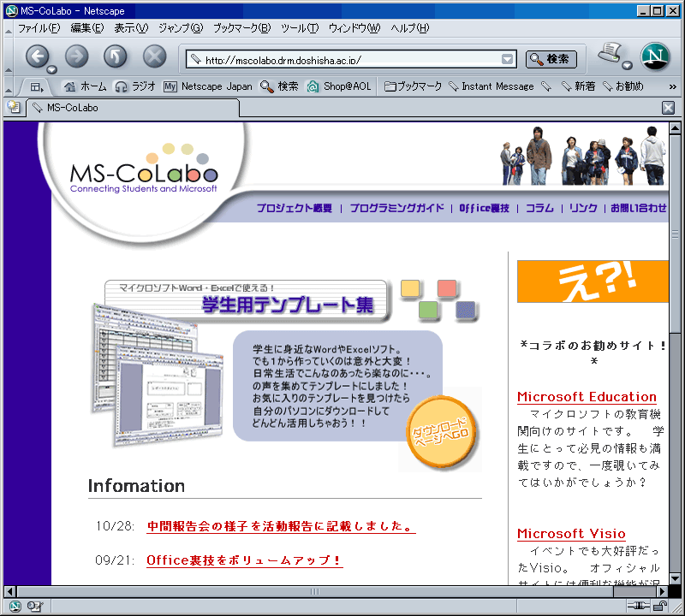Click the 検索 magnifier on the personal toolbar
685x616 pixels.
pos(279,86)
